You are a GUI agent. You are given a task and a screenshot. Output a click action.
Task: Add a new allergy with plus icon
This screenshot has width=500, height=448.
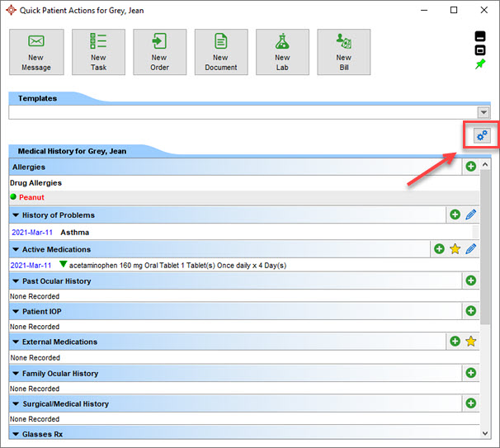(470, 167)
